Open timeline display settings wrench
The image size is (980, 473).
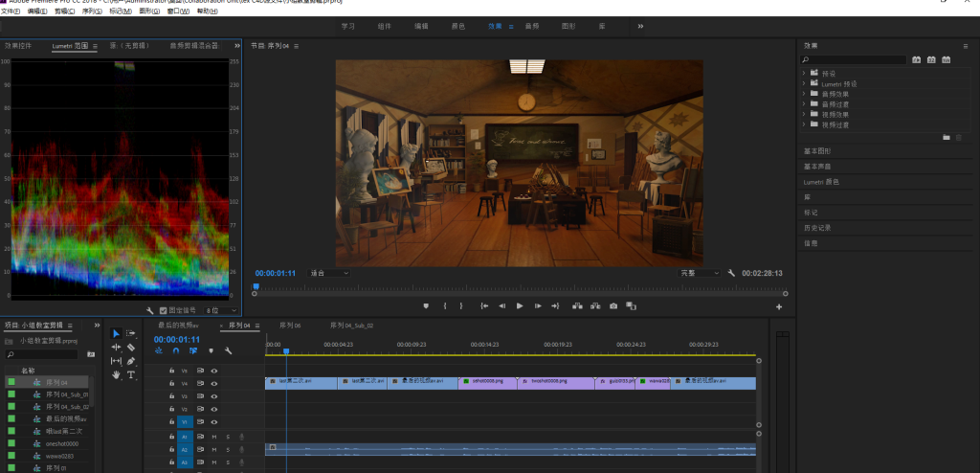[228, 351]
